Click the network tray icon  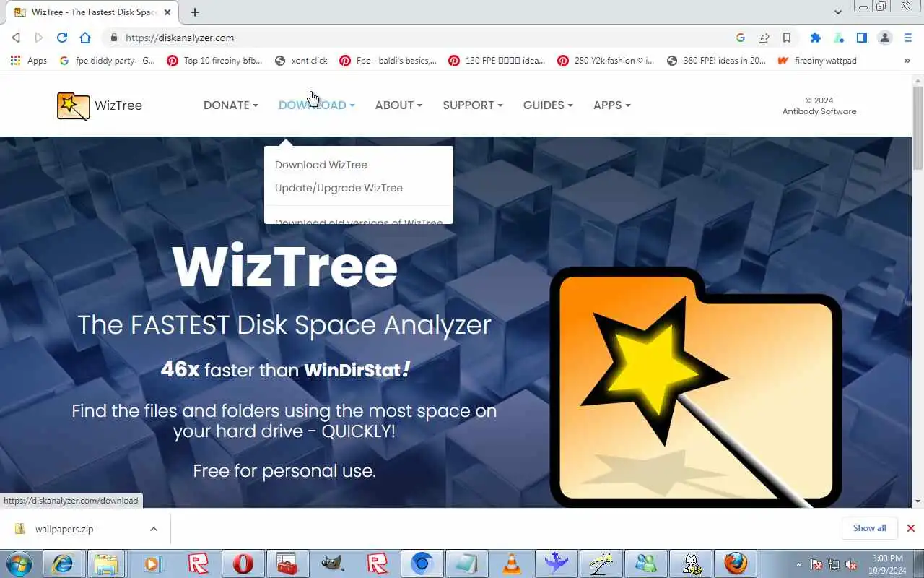(834, 564)
